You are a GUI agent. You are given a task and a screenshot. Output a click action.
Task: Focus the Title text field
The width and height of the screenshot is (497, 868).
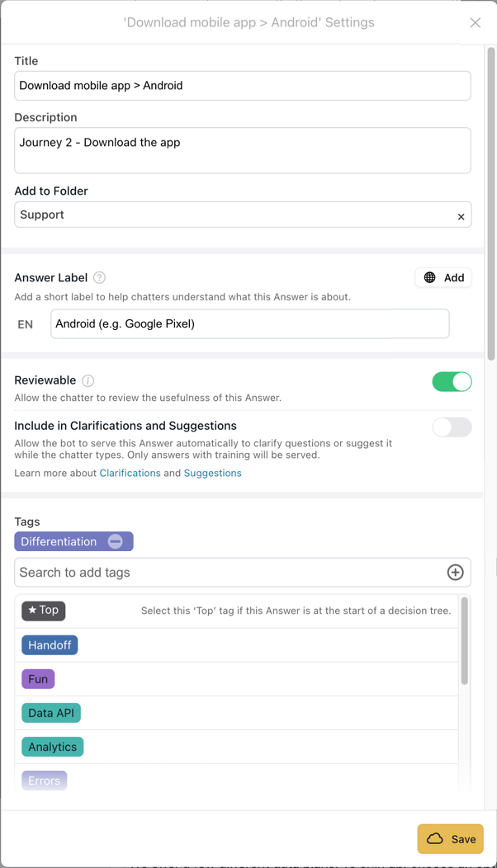click(243, 86)
